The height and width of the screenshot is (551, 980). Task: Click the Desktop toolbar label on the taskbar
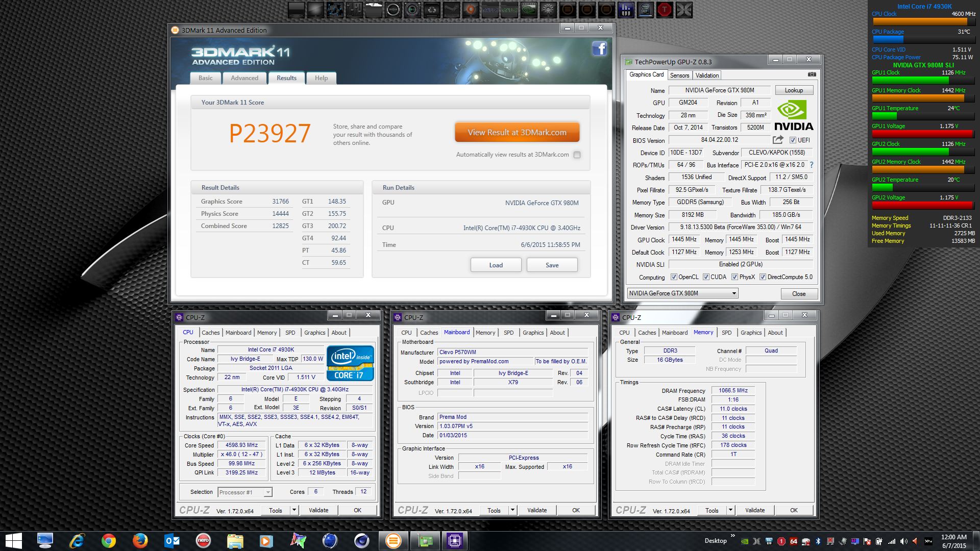716,541
